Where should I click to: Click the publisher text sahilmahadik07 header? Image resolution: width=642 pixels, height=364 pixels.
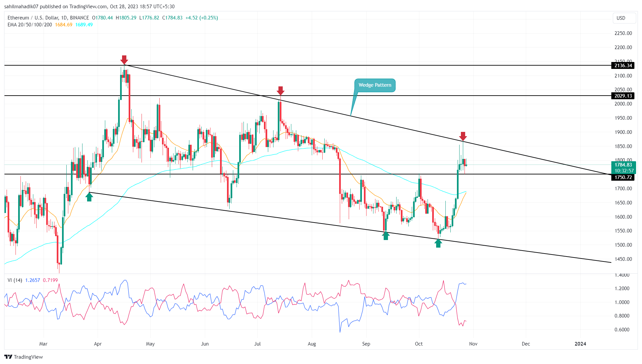coord(22,7)
